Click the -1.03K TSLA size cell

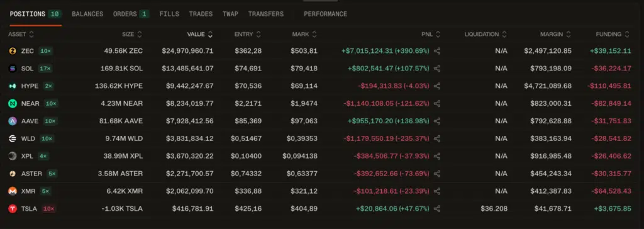click(x=122, y=209)
